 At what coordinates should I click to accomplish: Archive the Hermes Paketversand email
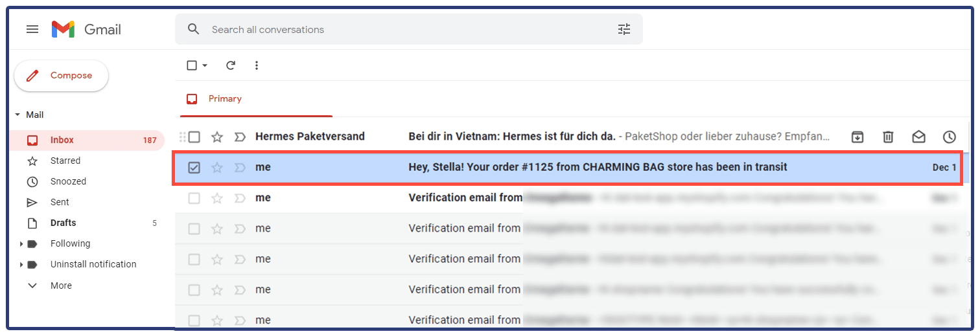pos(857,137)
